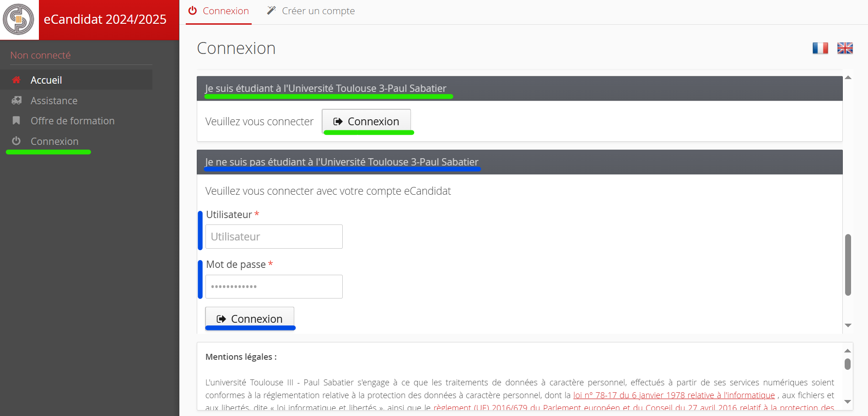Switch to English with the UK flag
The image size is (868, 416).
(x=845, y=48)
